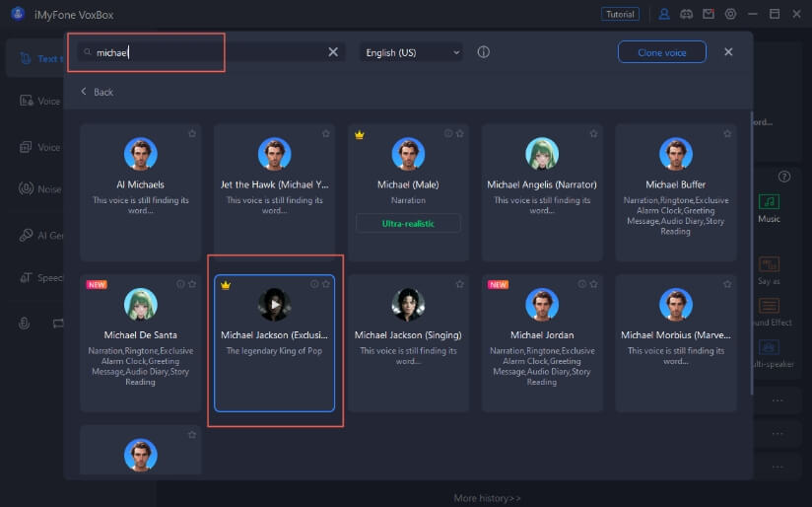Open info icon on Michael (Male) card
The height and width of the screenshot is (507, 812).
[x=448, y=133]
